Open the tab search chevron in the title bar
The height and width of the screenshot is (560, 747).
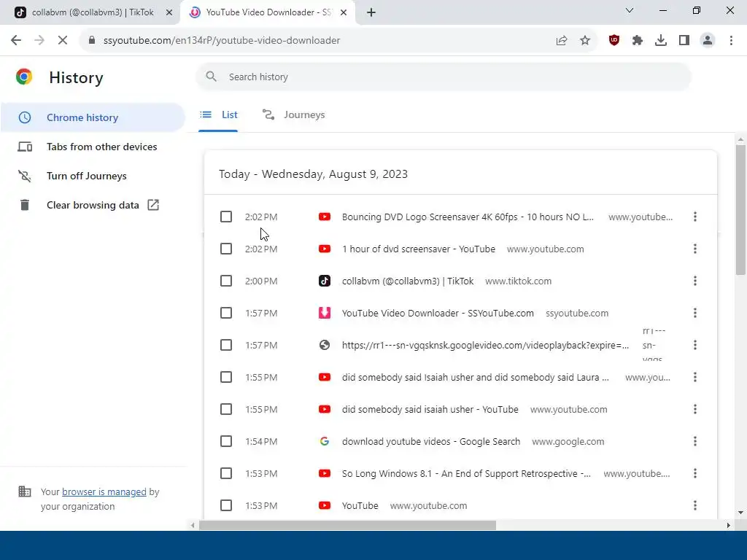pos(630,10)
